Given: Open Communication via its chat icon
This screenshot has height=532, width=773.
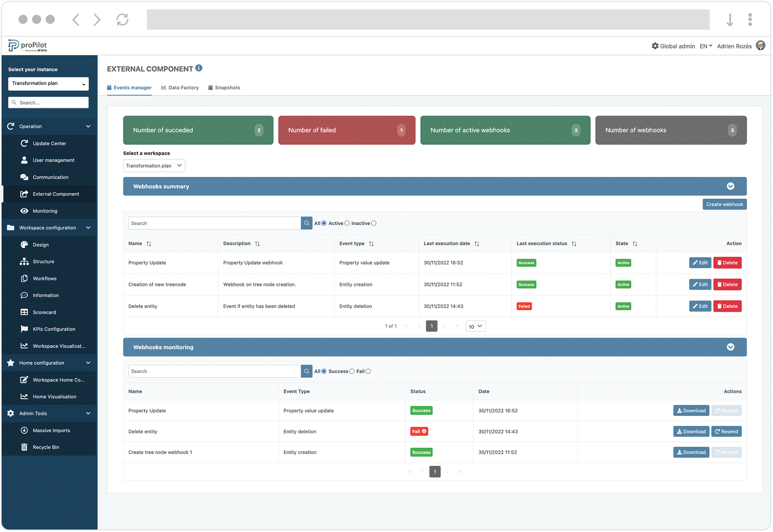Looking at the screenshot, I should pyautogui.click(x=25, y=177).
